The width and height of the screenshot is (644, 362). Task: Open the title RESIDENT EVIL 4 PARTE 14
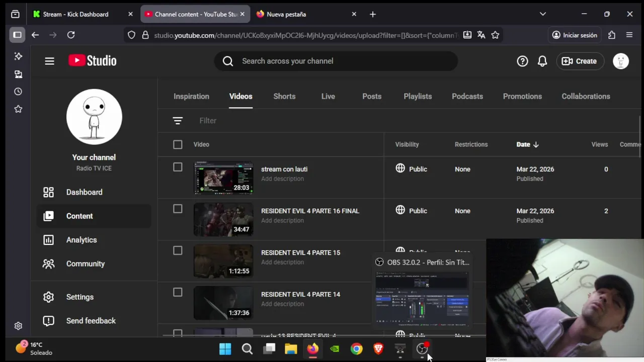click(x=300, y=295)
